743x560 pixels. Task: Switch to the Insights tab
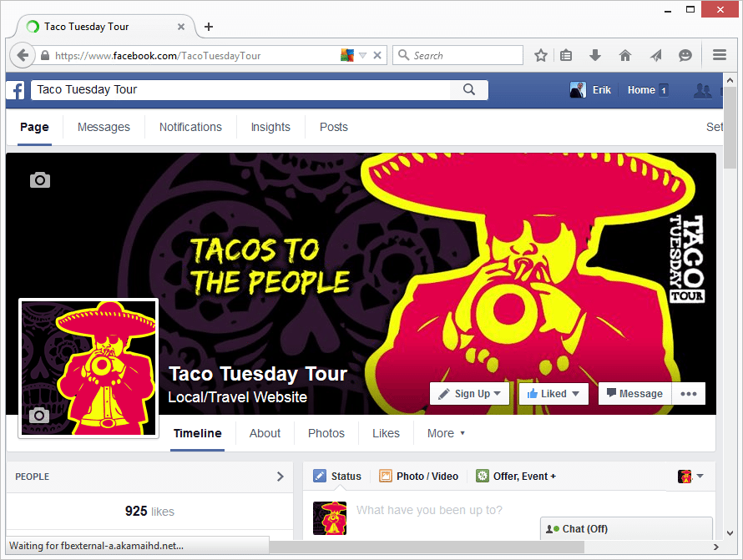(270, 127)
